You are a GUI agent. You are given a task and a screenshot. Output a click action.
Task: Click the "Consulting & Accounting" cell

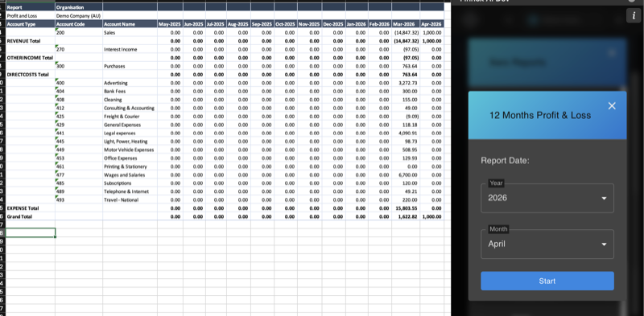coord(130,108)
